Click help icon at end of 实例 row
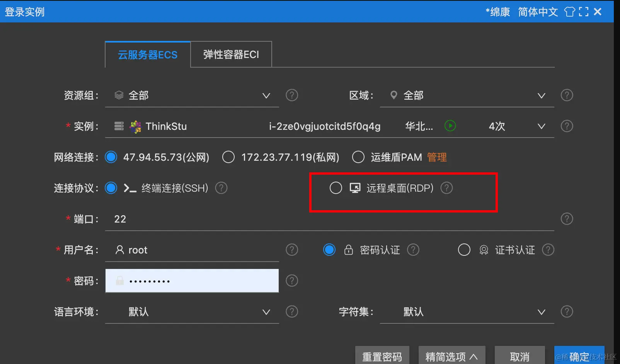Image resolution: width=620 pixels, height=364 pixels. 567,126
